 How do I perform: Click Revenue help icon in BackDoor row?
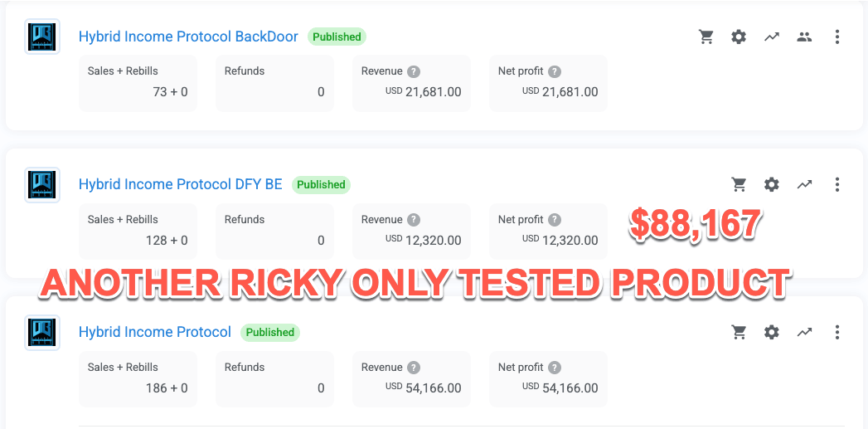click(x=414, y=71)
